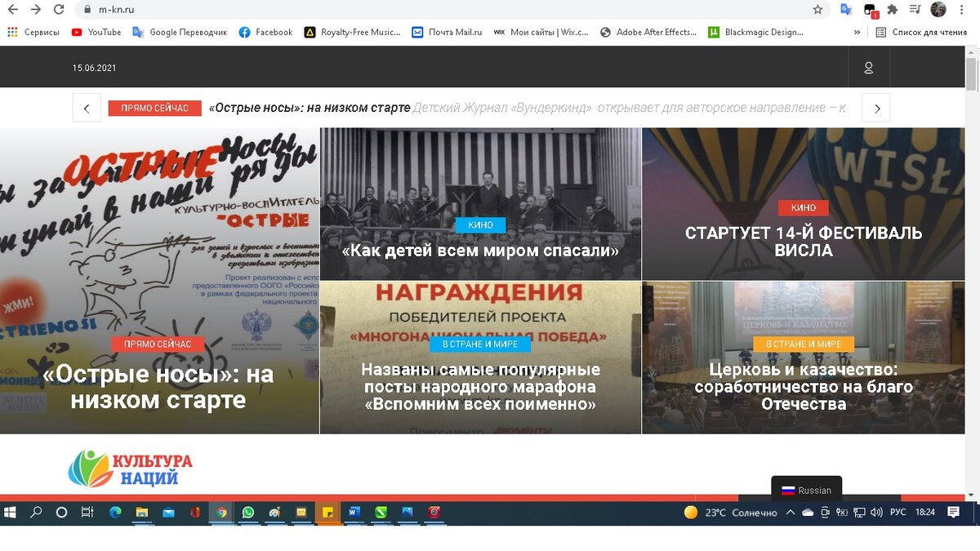Show the previous news ticker item
This screenshot has width=980, height=551.
pos(87,108)
